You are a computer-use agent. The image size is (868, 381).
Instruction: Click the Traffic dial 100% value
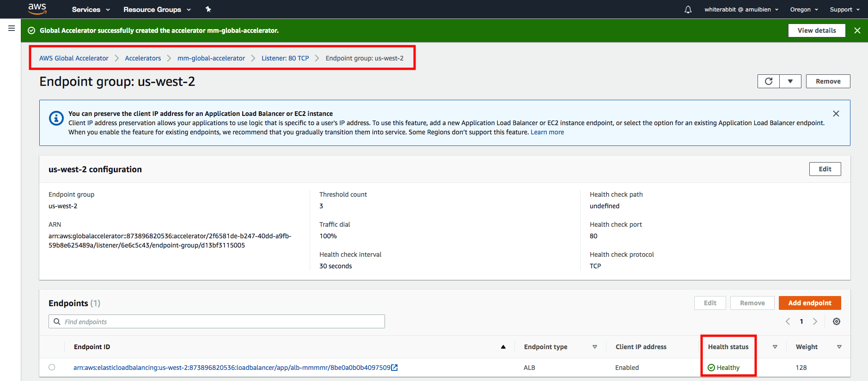pyautogui.click(x=328, y=236)
